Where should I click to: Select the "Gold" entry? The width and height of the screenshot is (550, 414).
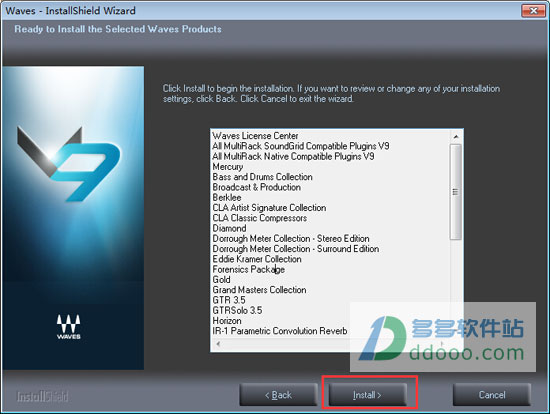221,280
